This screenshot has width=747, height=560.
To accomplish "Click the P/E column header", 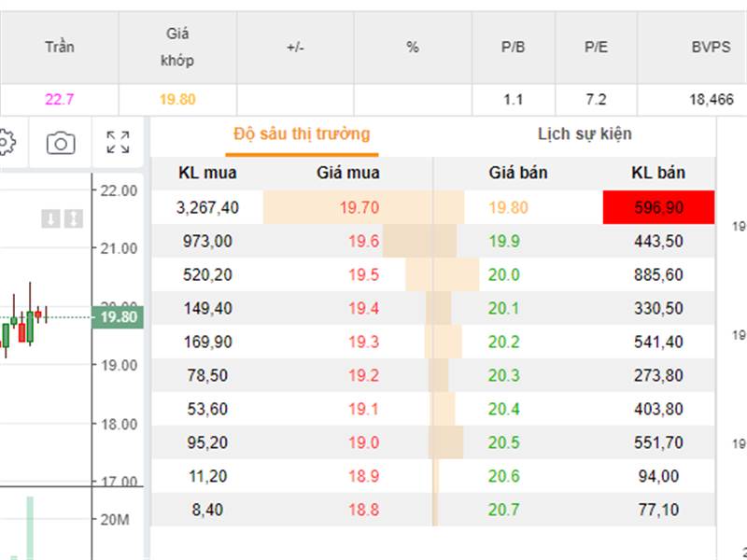I will tap(596, 48).
